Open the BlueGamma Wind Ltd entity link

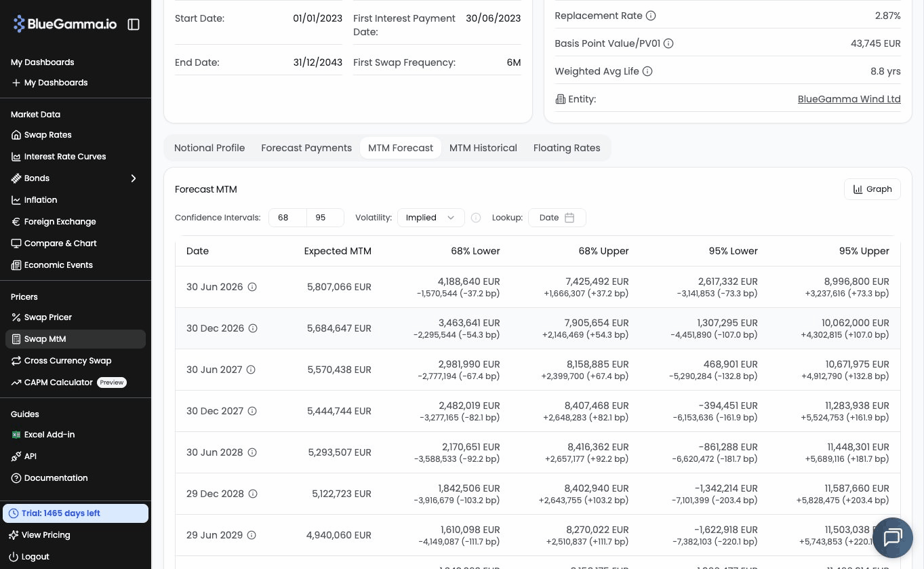[x=849, y=99]
